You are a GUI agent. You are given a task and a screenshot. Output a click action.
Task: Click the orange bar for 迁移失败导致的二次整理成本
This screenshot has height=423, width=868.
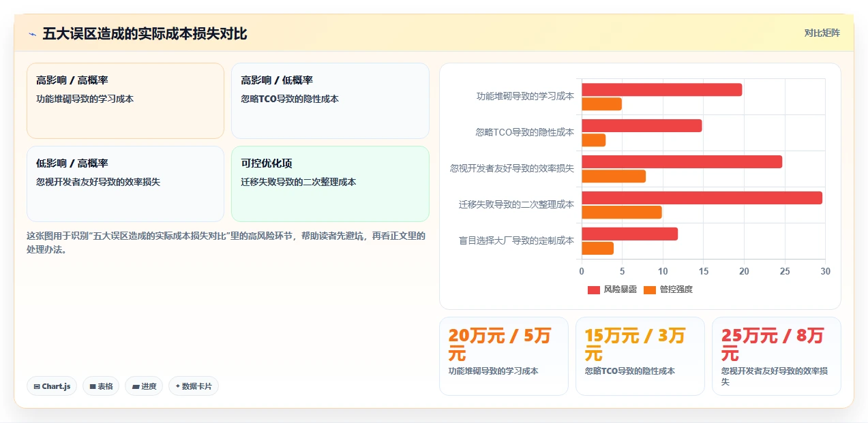coord(622,213)
